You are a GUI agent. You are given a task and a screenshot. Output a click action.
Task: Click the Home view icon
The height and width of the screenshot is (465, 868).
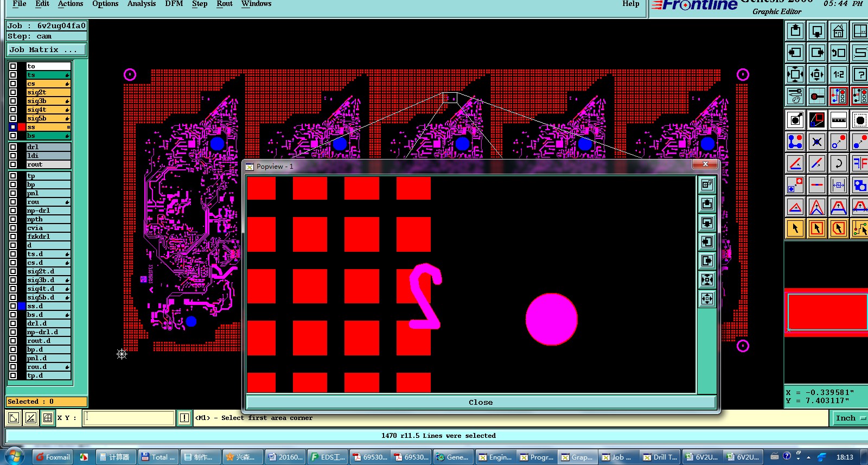point(839,31)
